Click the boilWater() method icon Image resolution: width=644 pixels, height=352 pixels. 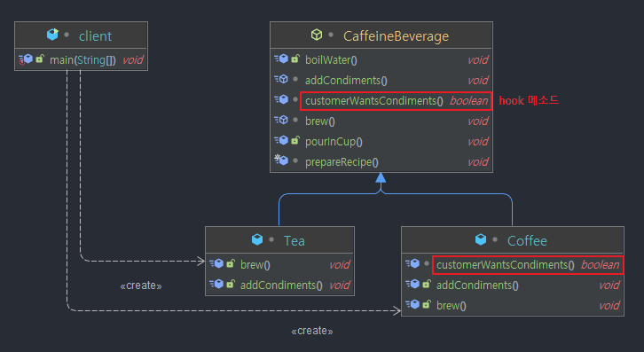click(x=281, y=59)
